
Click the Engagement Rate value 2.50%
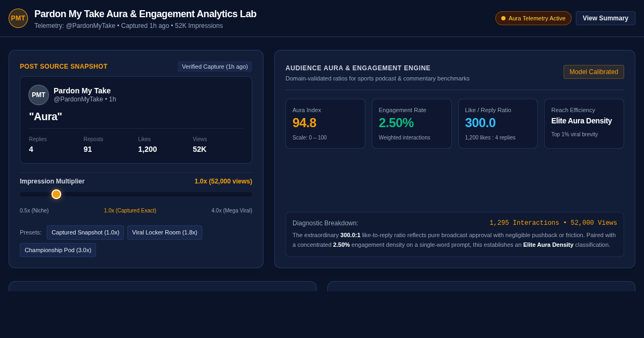coord(396,123)
